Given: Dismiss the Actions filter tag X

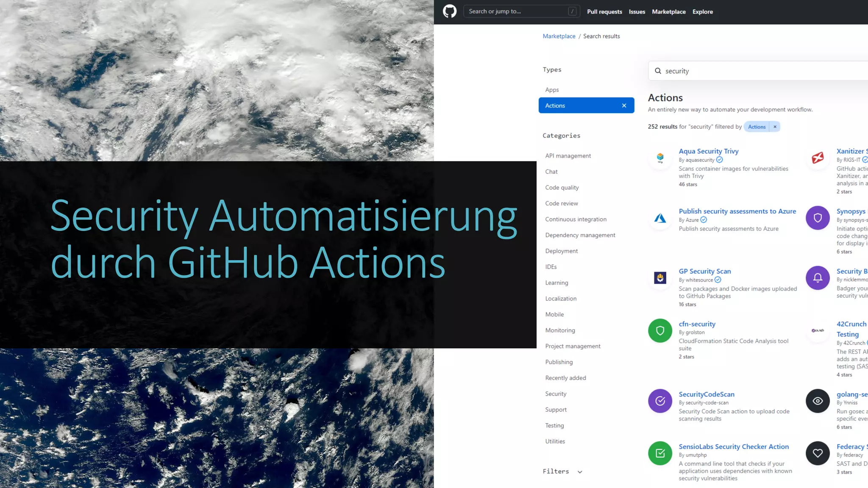Looking at the screenshot, I should click(775, 127).
